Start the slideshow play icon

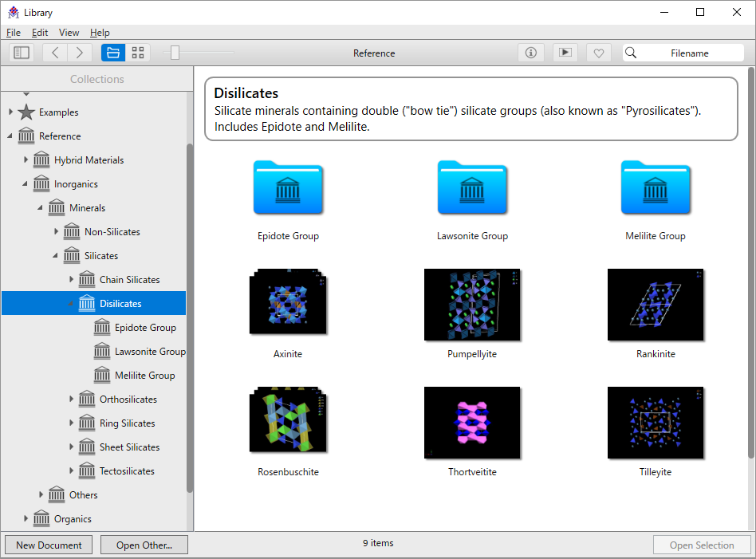coord(565,53)
